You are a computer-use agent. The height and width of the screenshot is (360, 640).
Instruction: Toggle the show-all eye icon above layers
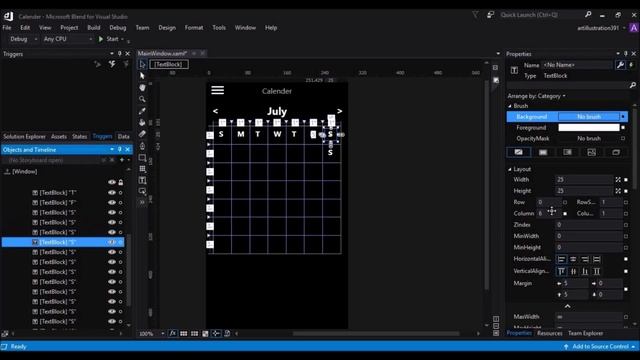[x=111, y=182]
